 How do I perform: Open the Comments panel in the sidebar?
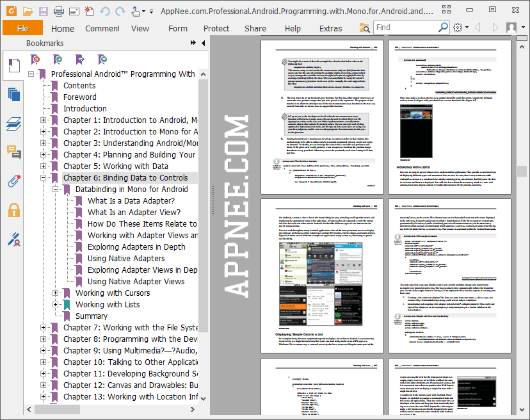(x=14, y=152)
